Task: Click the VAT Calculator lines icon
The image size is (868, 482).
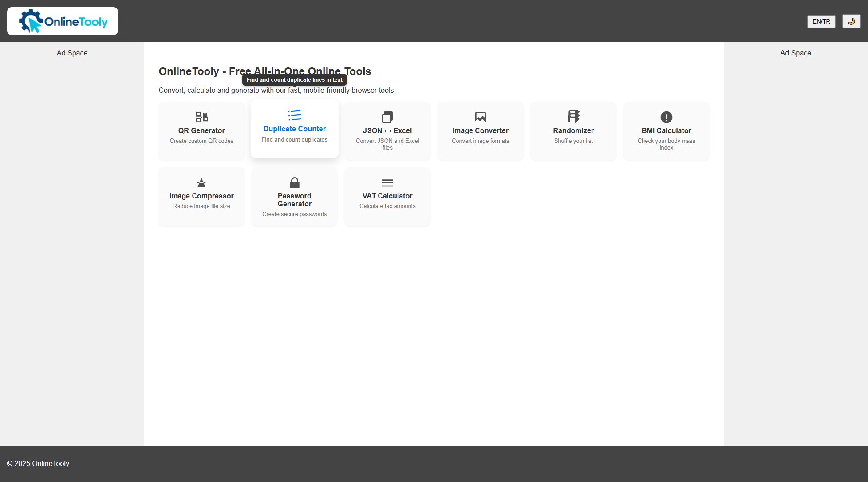Action: point(387,182)
